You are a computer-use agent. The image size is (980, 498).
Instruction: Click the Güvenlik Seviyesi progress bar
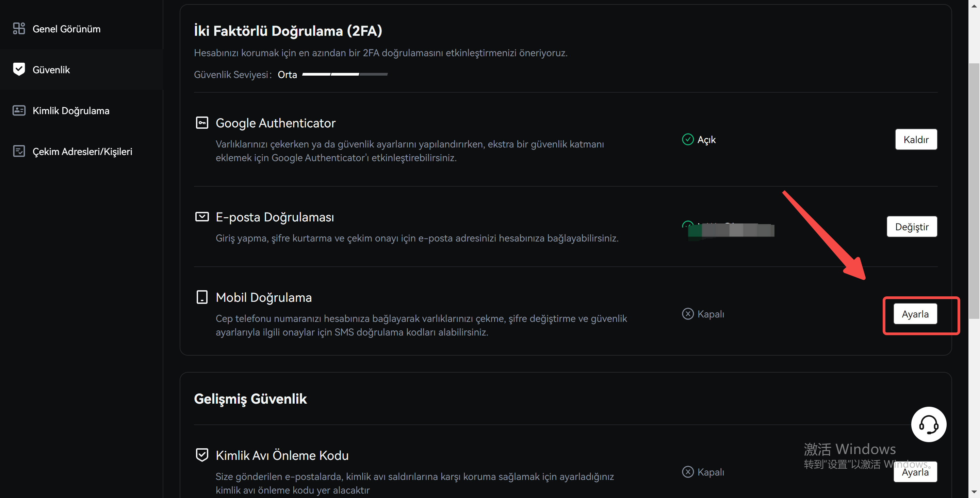(345, 74)
